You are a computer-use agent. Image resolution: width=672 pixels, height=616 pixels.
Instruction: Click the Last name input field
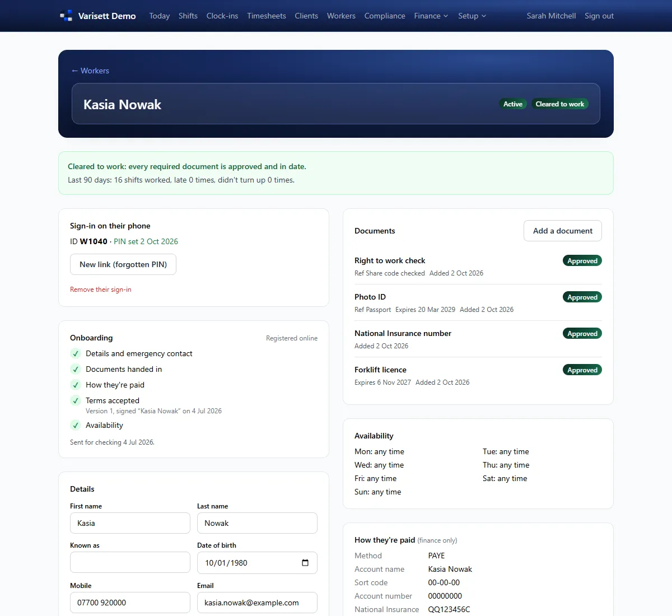coord(257,523)
